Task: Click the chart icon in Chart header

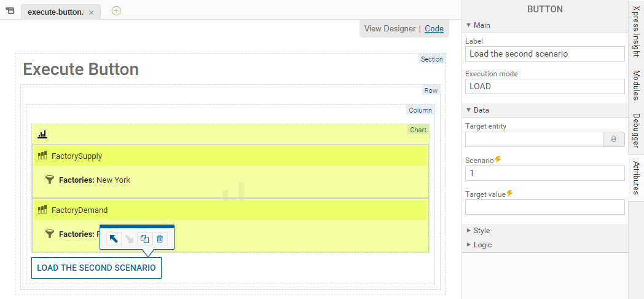Action: [42, 134]
